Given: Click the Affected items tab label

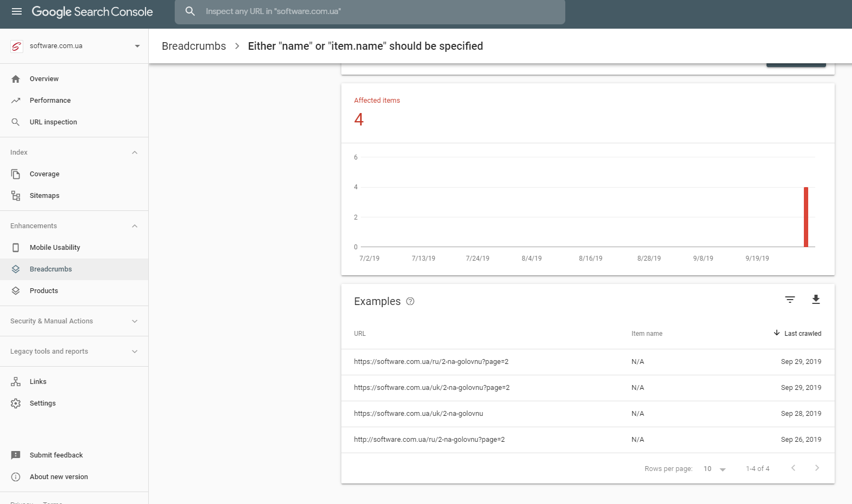Looking at the screenshot, I should coord(377,101).
